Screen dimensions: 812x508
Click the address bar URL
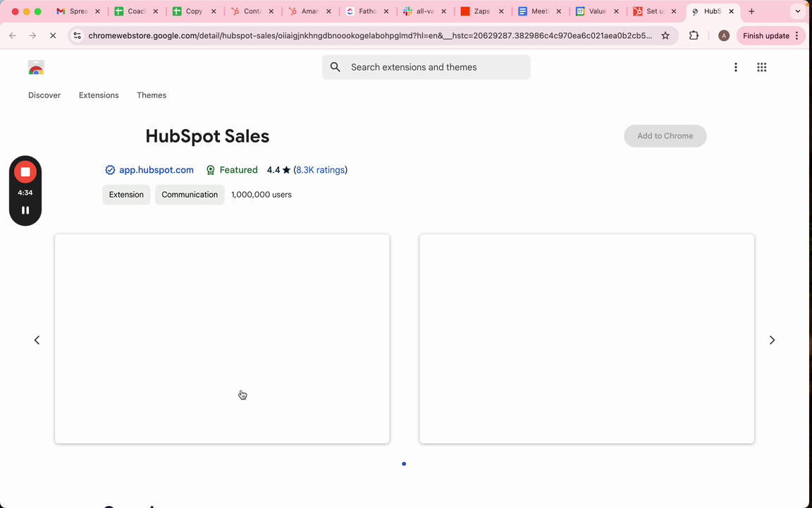pyautogui.click(x=370, y=36)
